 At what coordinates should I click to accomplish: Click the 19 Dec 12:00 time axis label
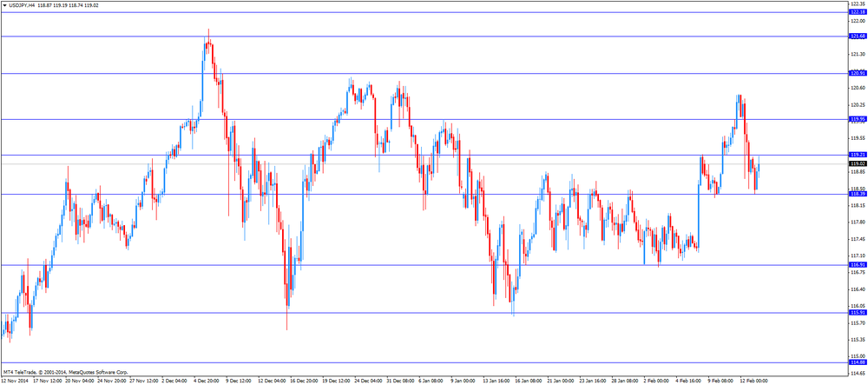click(x=336, y=382)
